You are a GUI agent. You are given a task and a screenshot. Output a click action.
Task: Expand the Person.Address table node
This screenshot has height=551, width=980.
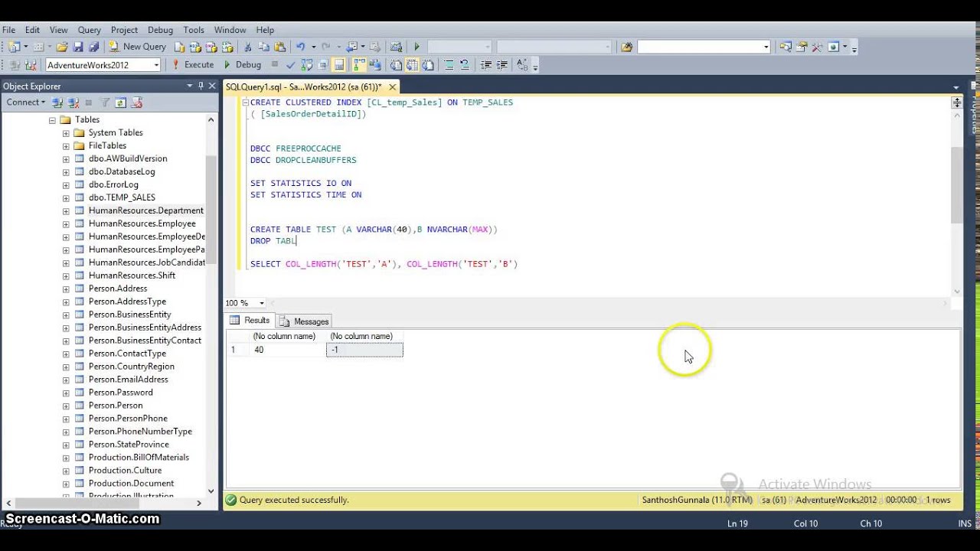(66, 289)
